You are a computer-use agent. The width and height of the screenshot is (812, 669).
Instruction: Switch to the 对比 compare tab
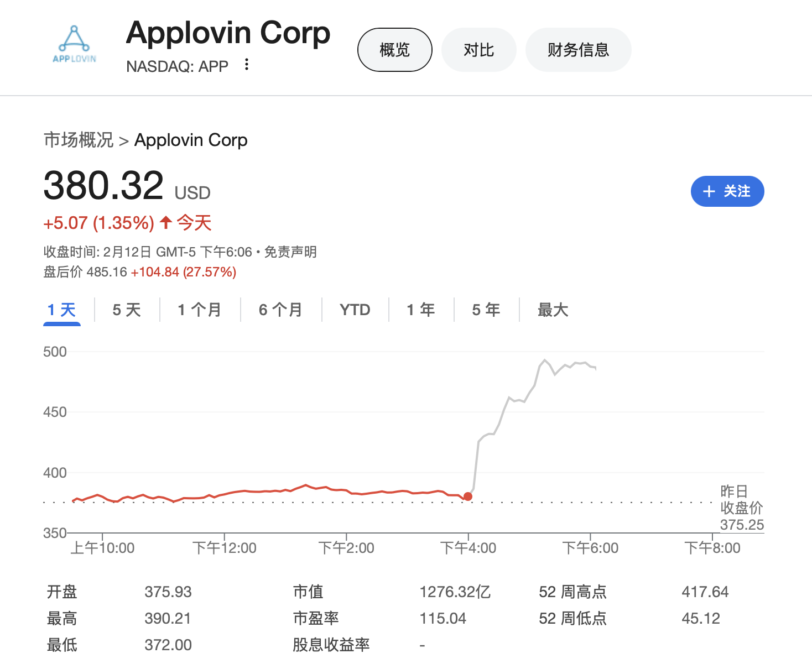point(478,50)
